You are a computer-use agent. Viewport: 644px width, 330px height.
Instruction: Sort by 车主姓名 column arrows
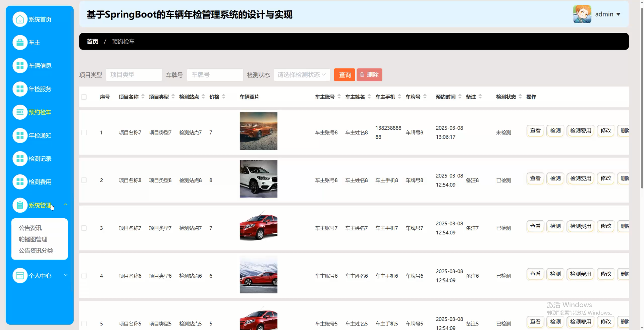369,97
